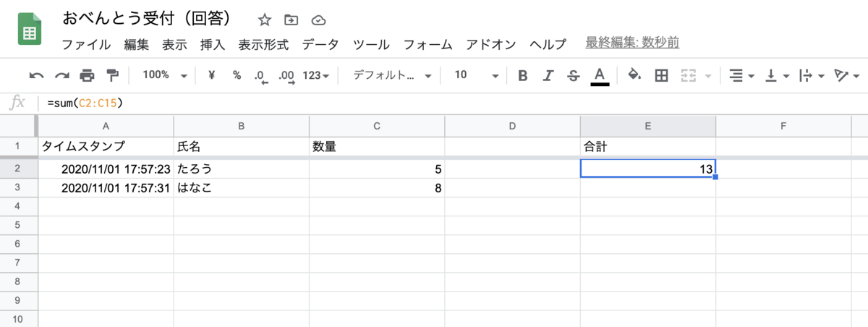Image resolution: width=868 pixels, height=327 pixels.
Task: Select the cell containing はなこ
Action: coord(242,187)
